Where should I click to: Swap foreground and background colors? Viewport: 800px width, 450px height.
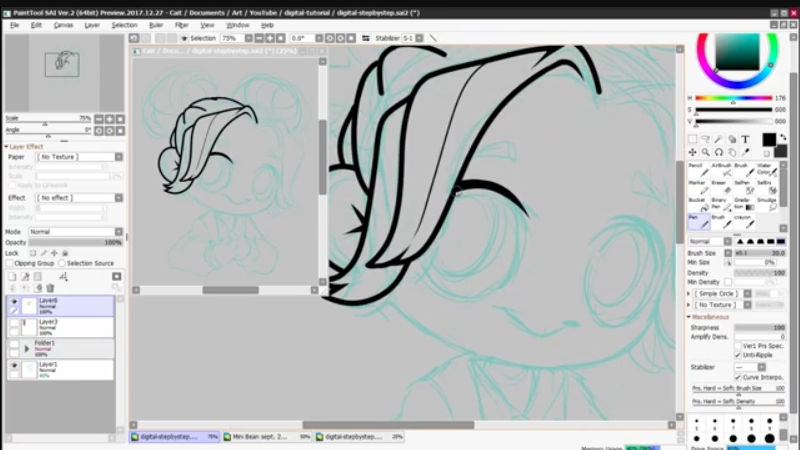pyautogui.click(x=783, y=137)
